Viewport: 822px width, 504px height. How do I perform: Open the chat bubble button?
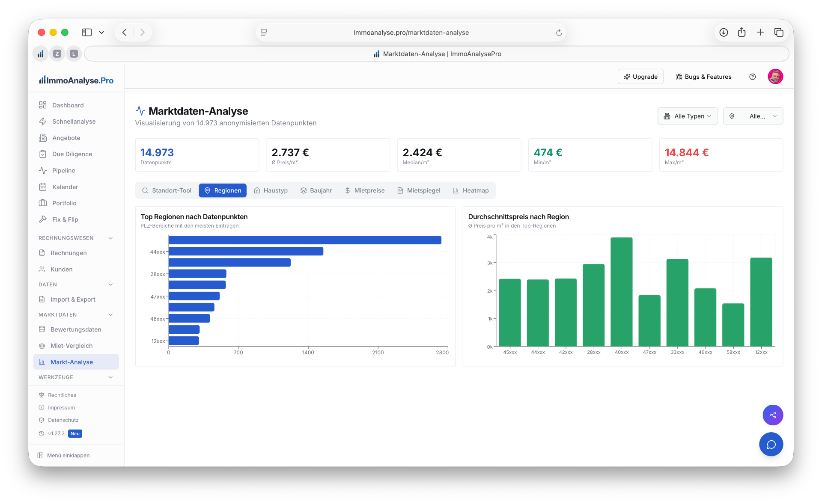tap(771, 445)
